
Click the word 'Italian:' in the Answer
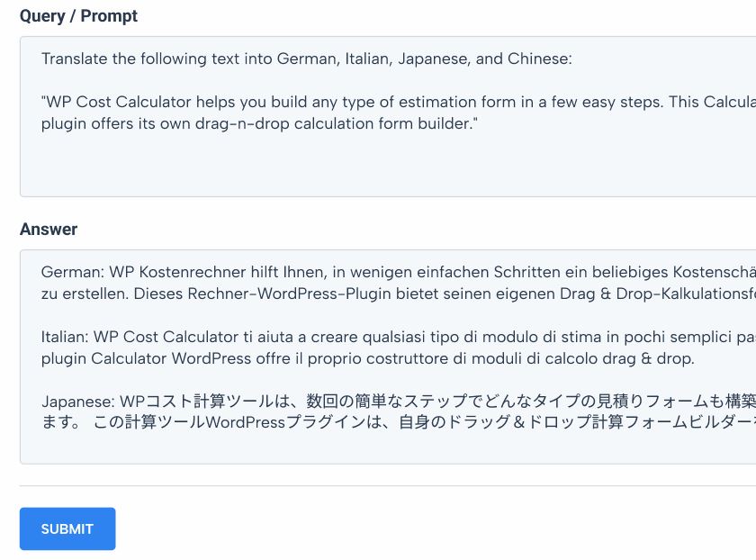(x=65, y=337)
